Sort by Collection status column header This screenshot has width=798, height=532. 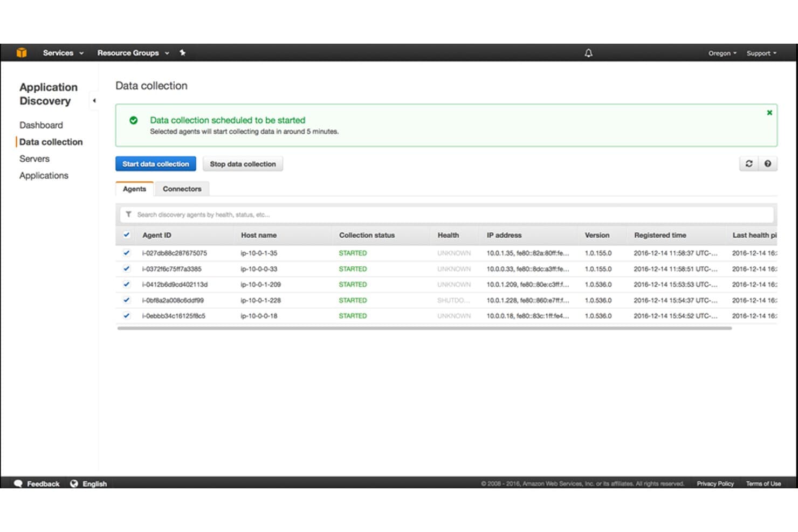point(367,235)
